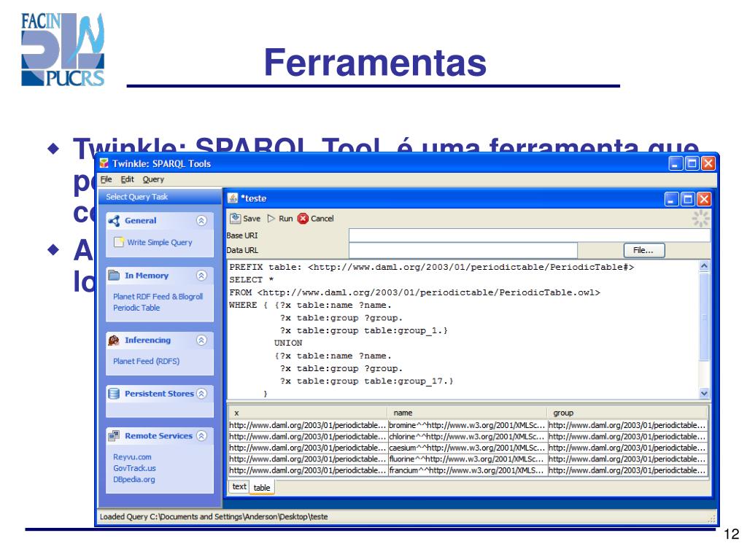Open the Edit menu
747x560 pixels.
[127, 179]
